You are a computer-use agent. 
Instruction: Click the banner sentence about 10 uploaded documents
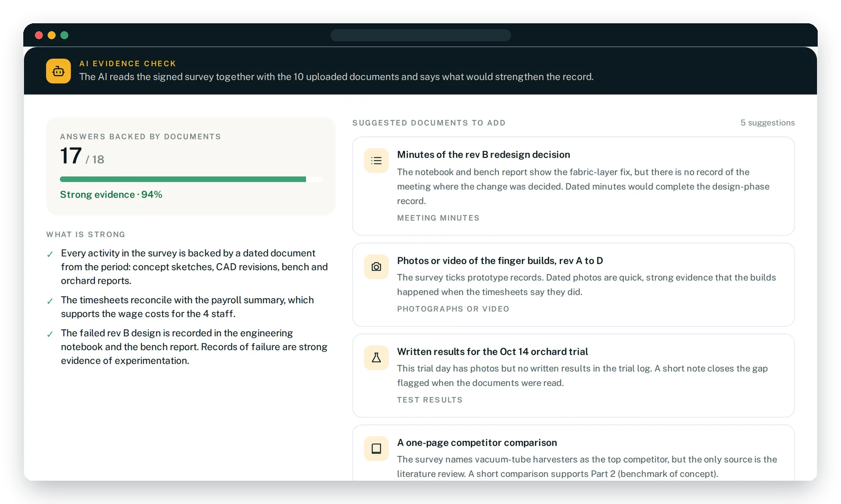[336, 77]
